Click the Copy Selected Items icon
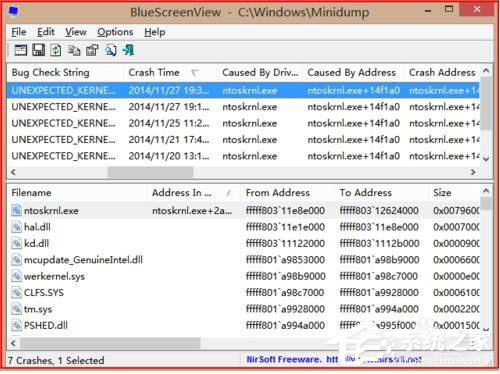The height and width of the screenshot is (374, 500). (x=74, y=51)
